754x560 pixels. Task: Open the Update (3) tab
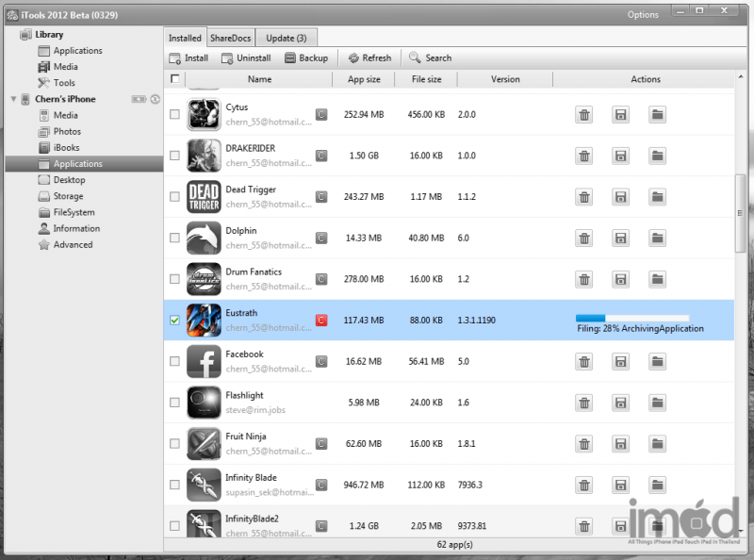pos(286,38)
